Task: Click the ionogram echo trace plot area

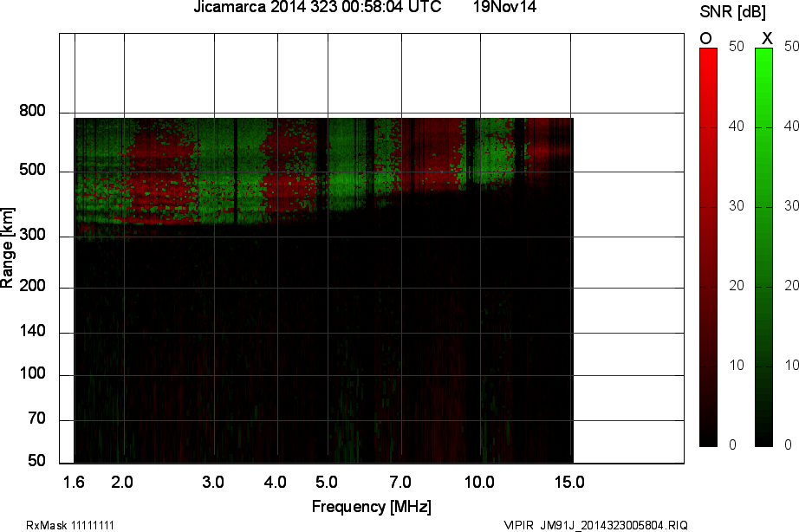Action: (323, 290)
